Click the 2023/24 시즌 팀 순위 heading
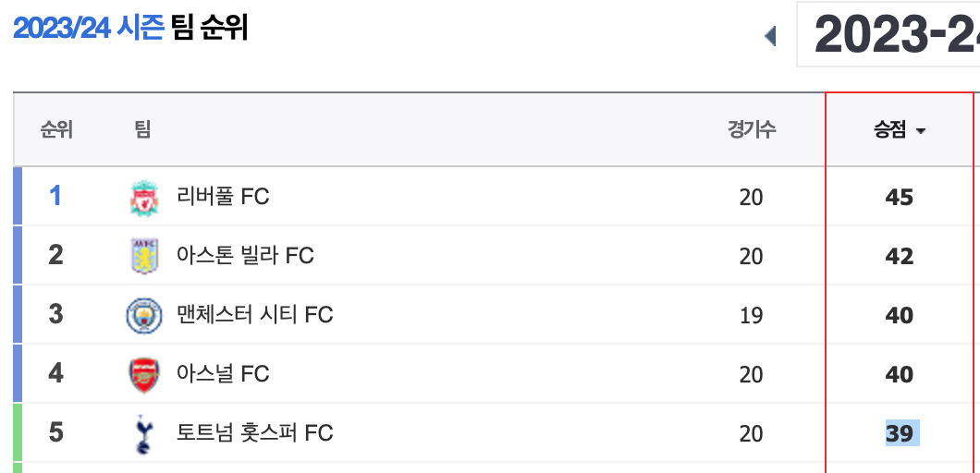 [x=130, y=29]
